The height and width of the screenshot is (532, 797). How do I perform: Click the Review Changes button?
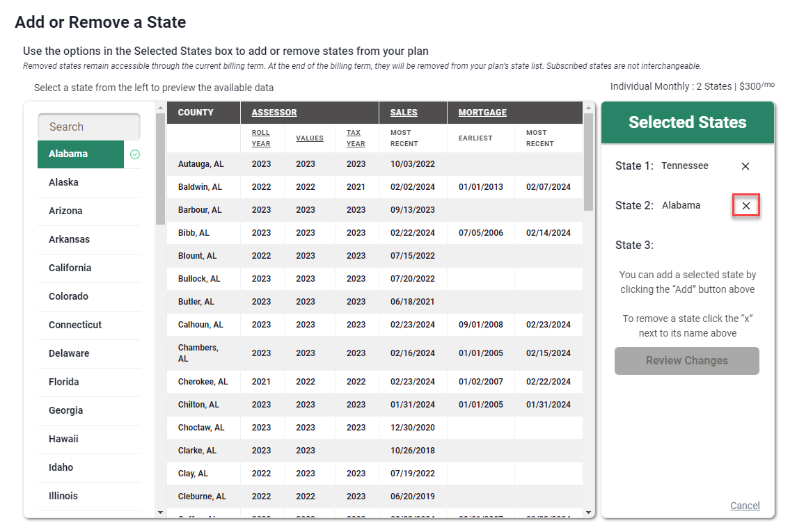pyautogui.click(x=686, y=361)
